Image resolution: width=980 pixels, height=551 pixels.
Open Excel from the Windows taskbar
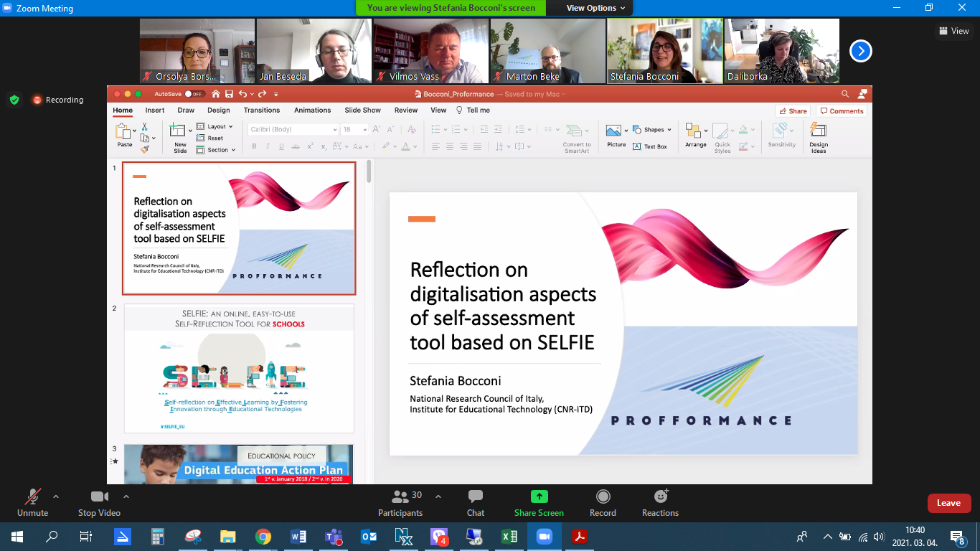[509, 537]
